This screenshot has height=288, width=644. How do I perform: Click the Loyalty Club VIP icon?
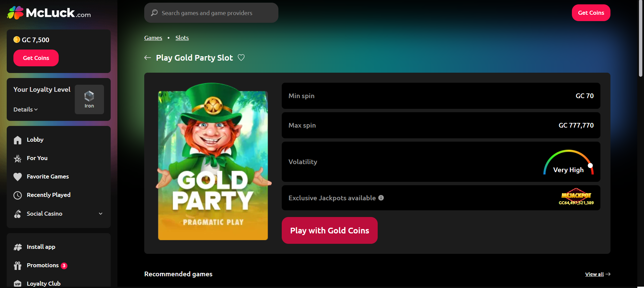pyautogui.click(x=17, y=284)
